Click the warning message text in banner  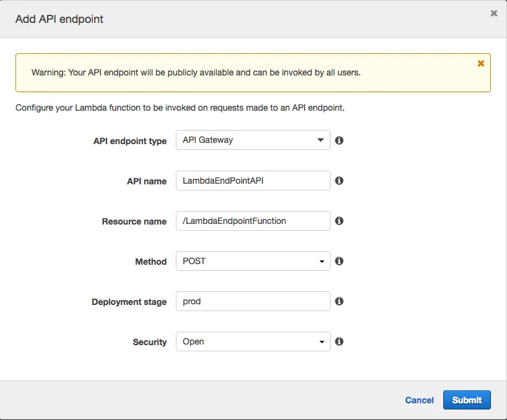196,72
